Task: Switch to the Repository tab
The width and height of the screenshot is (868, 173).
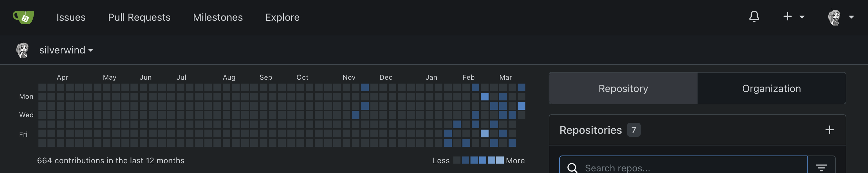Action: (x=623, y=88)
